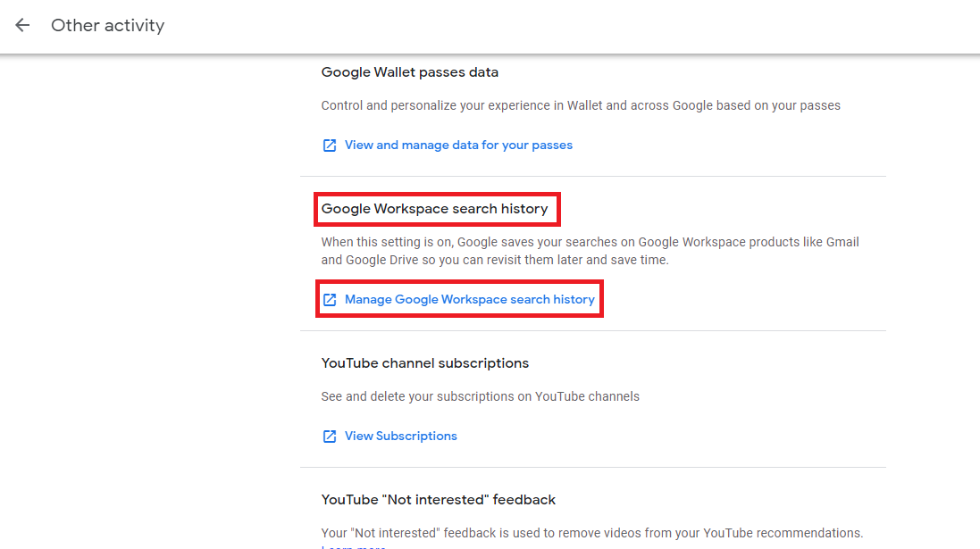Screen dimensions: 980x549
Task: Click the Wallet description starting "Control and personalize"
Action: (x=581, y=105)
